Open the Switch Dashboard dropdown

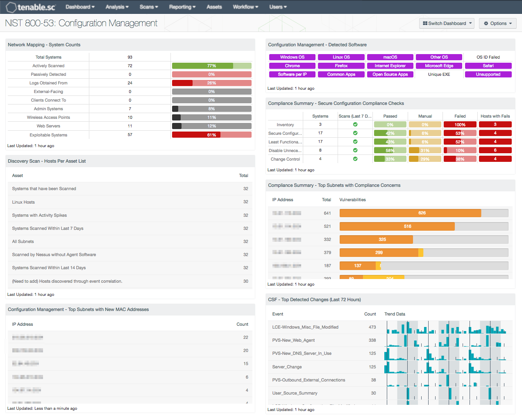pos(447,23)
